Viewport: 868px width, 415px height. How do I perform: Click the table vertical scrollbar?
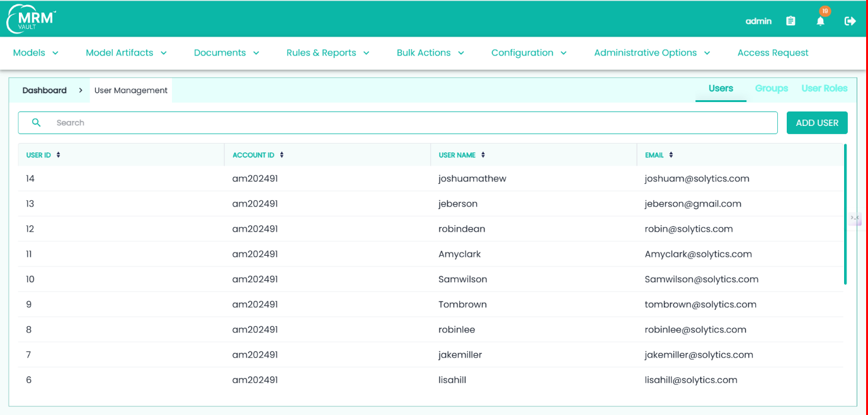[845, 214]
